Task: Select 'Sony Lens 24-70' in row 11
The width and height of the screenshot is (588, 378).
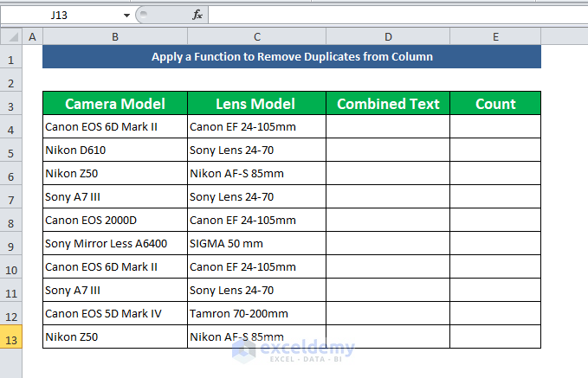Action: pyautogui.click(x=257, y=290)
